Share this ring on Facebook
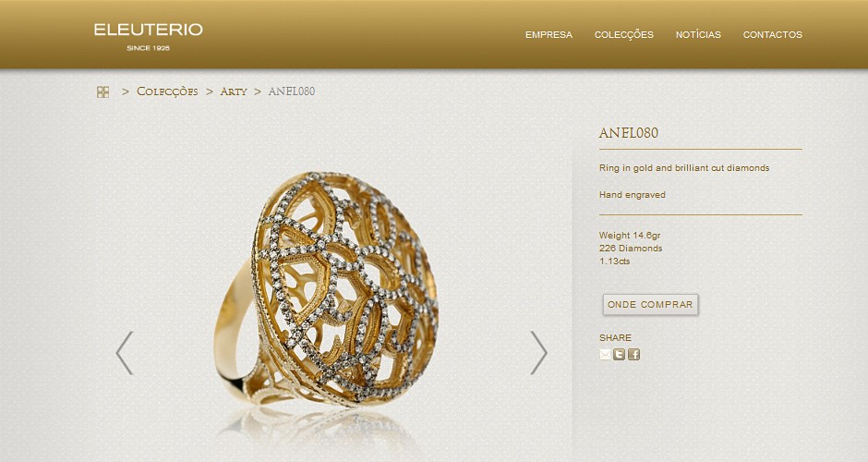Screen dimensions: 868x462 point(633,355)
